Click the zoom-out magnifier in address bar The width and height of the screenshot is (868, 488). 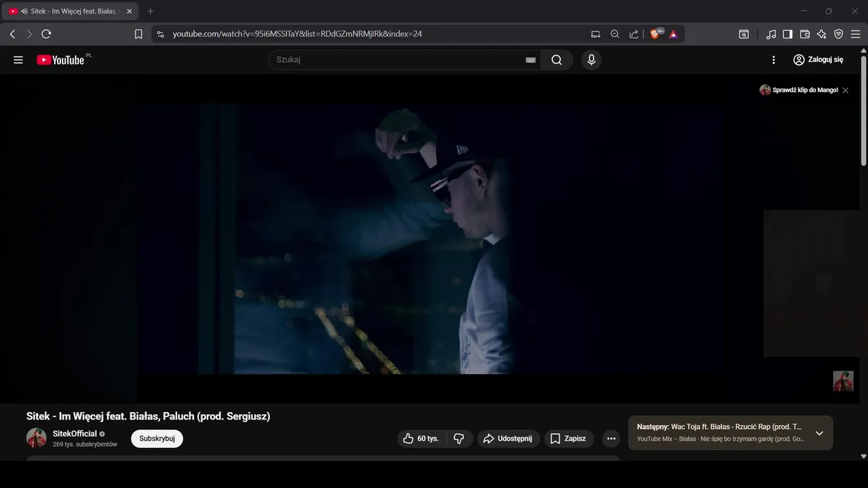pos(614,34)
